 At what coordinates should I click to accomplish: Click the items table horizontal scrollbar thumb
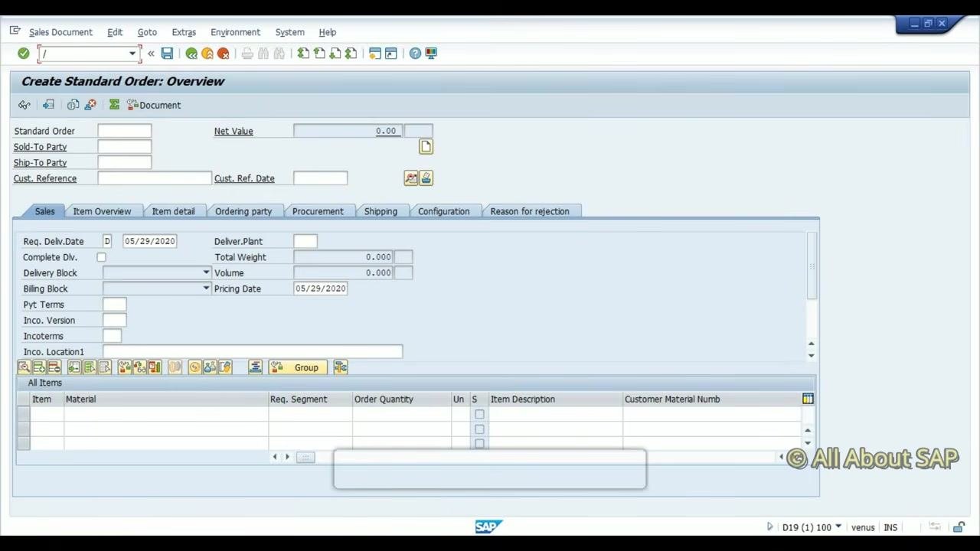pyautogui.click(x=305, y=457)
